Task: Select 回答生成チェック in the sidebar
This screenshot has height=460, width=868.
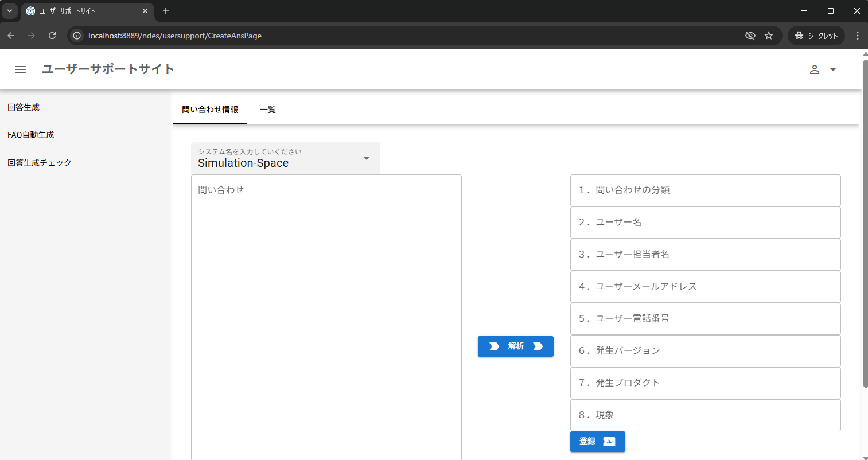Action: [x=40, y=163]
